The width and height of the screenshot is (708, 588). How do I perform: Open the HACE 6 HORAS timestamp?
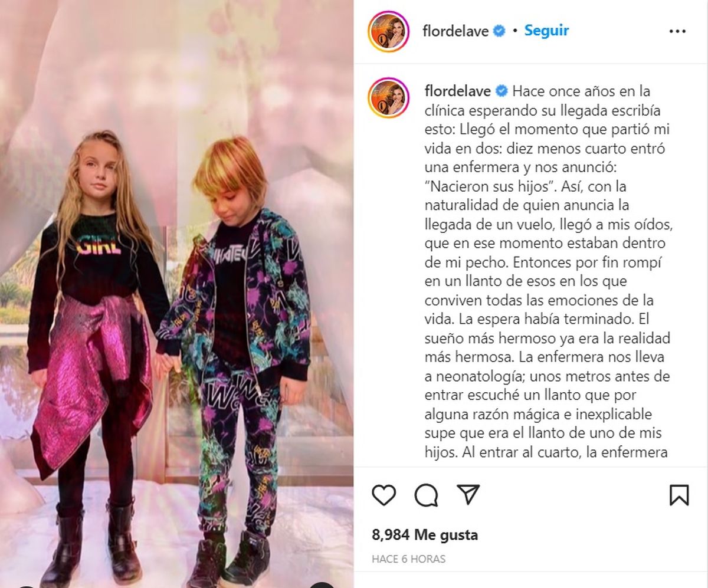coord(408,559)
